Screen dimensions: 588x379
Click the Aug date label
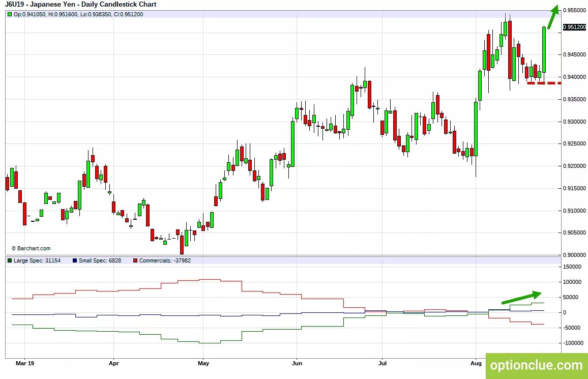point(476,363)
